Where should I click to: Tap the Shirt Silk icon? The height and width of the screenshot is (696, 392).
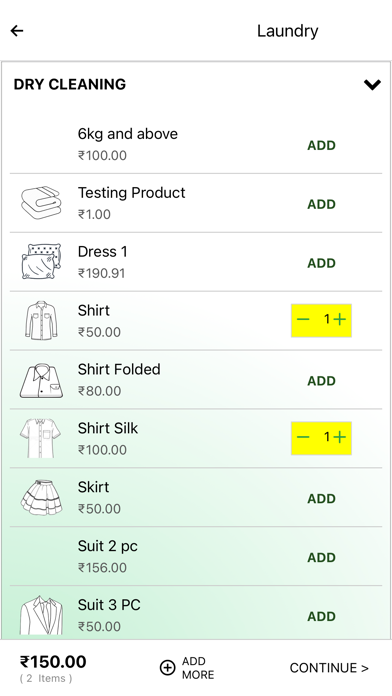(41, 438)
